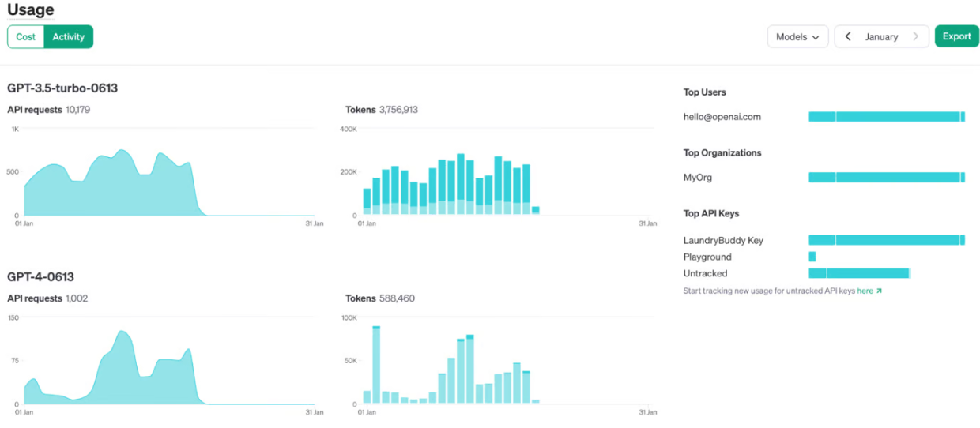This screenshot has height=428, width=980.
Task: Click the arrow icon beside "here"
Action: pyautogui.click(x=879, y=291)
